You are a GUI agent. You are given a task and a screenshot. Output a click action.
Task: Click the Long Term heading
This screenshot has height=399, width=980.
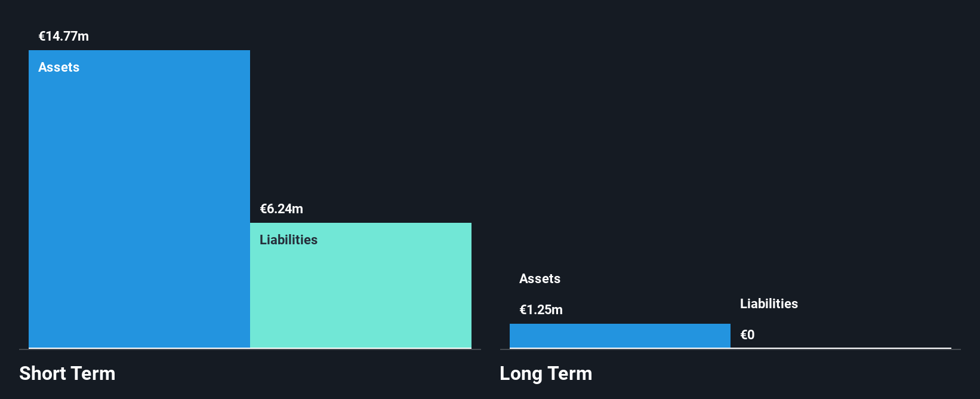tap(546, 373)
